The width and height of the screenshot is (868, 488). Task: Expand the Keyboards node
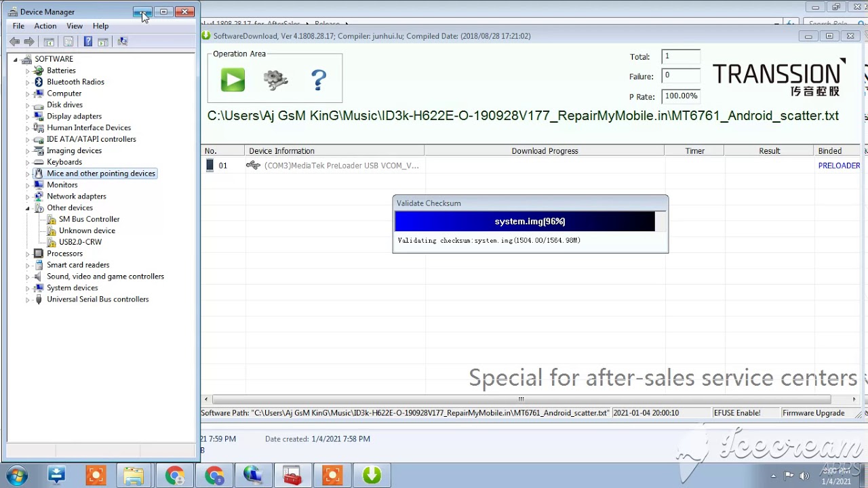(28, 162)
